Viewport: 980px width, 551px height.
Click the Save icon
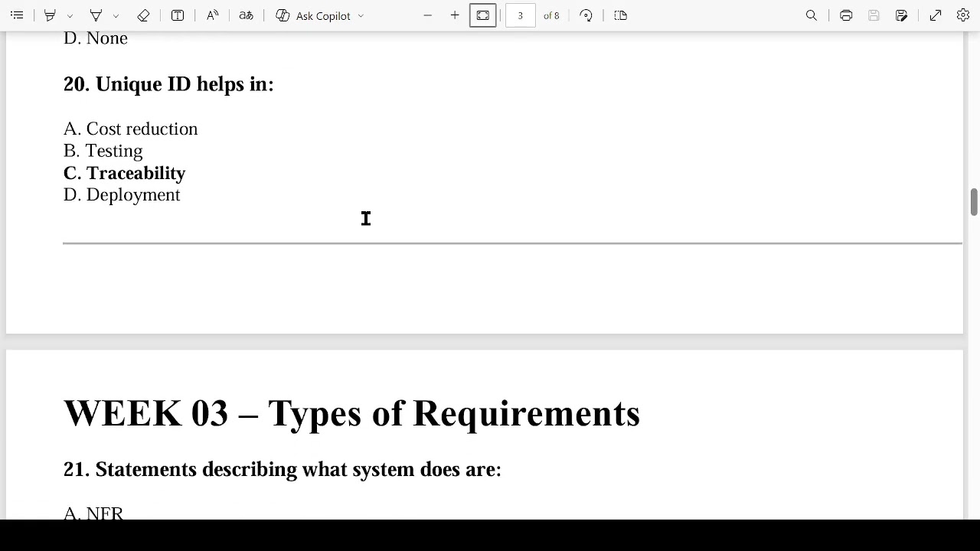coord(874,15)
